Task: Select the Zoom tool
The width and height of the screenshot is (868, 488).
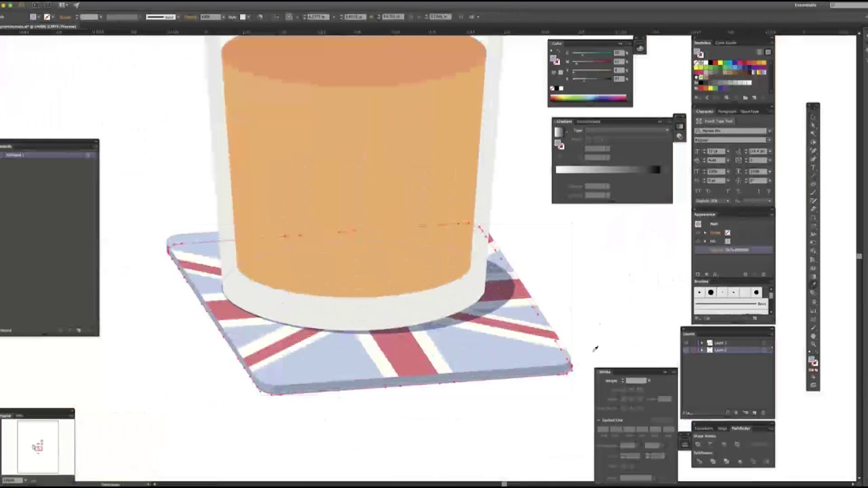Action: [813, 344]
